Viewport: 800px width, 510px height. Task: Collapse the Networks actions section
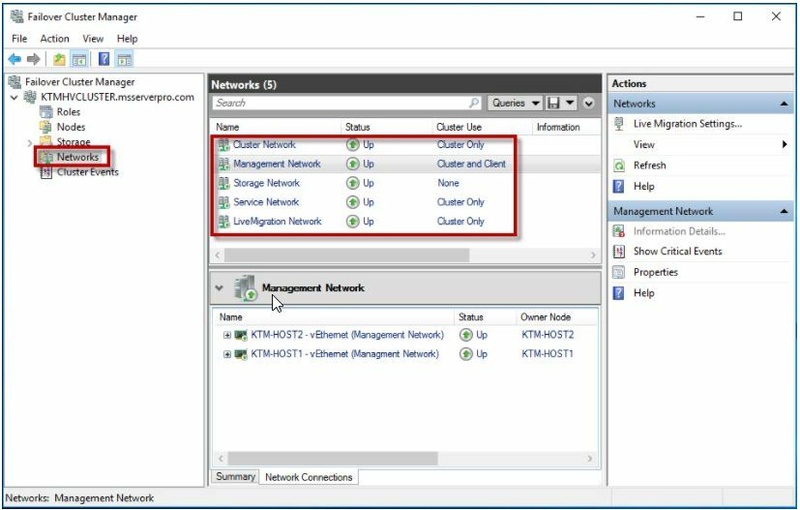784,104
